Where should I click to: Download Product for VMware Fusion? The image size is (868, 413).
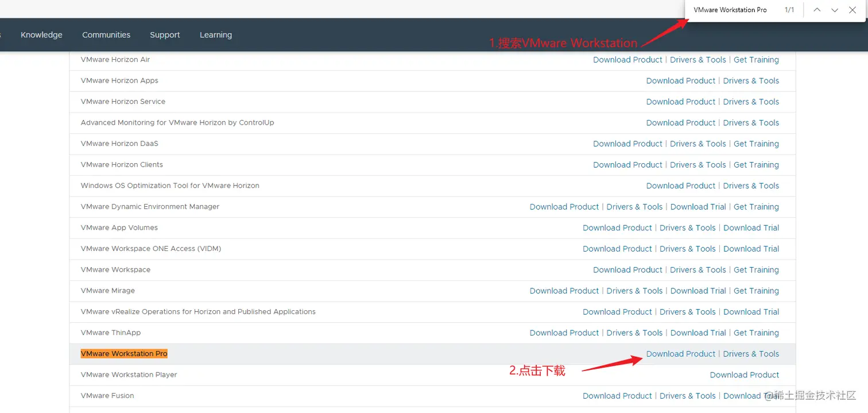point(617,396)
